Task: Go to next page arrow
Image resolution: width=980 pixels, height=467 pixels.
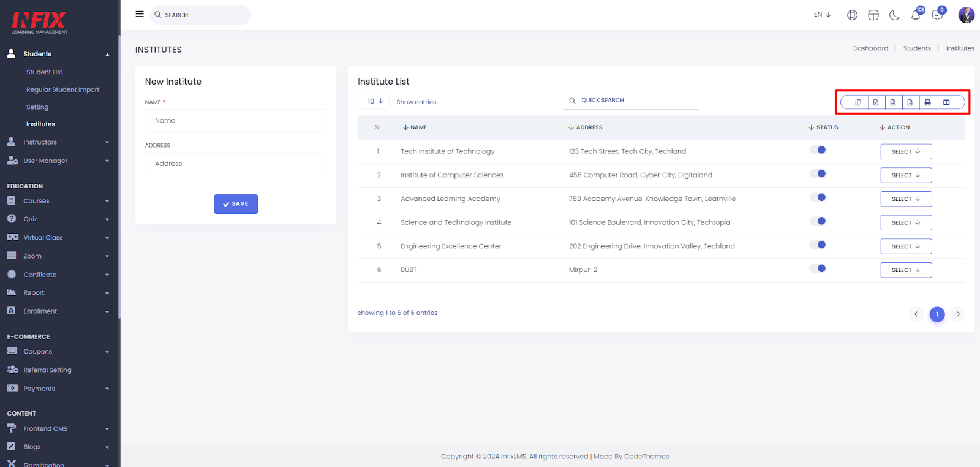Action: coord(957,314)
